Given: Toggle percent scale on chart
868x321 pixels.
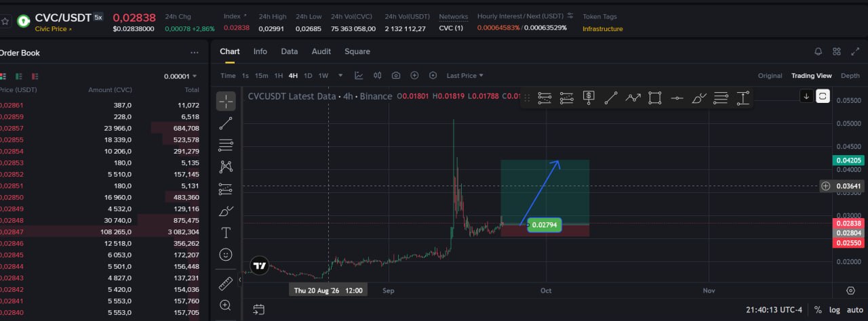Looking at the screenshot, I should point(818,310).
